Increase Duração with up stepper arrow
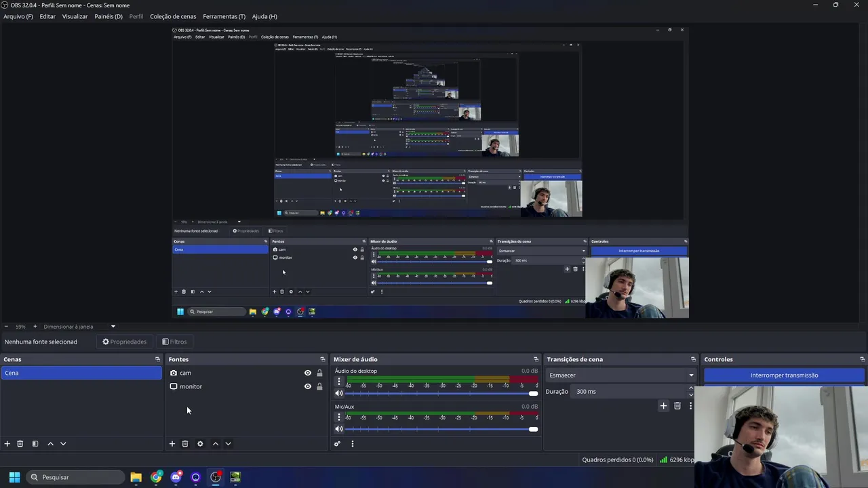Screen dimensions: 868x488 point(691,388)
